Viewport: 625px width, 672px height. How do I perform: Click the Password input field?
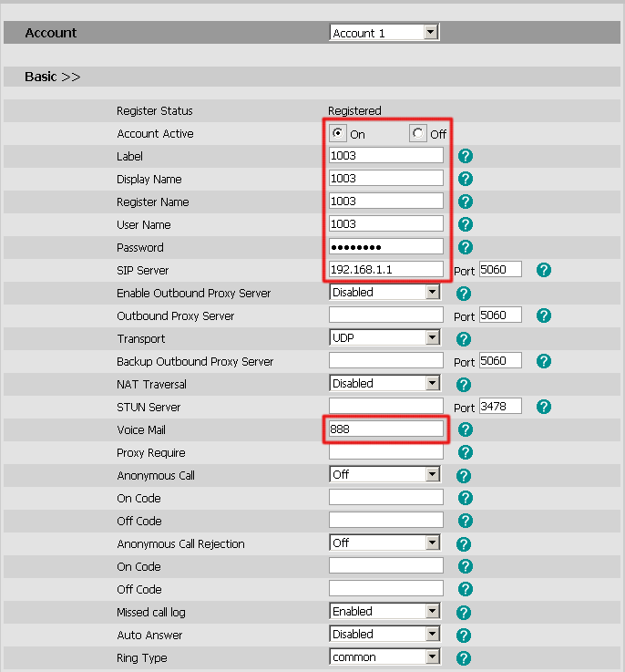[x=386, y=246]
